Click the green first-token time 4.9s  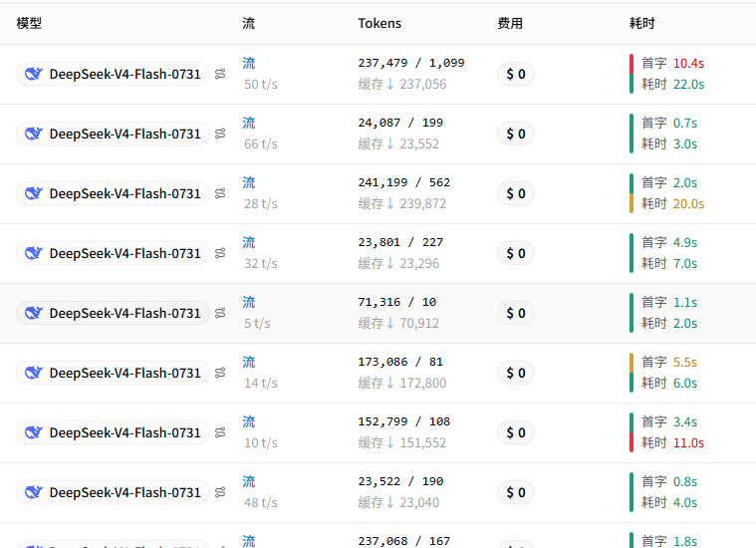[x=685, y=243]
